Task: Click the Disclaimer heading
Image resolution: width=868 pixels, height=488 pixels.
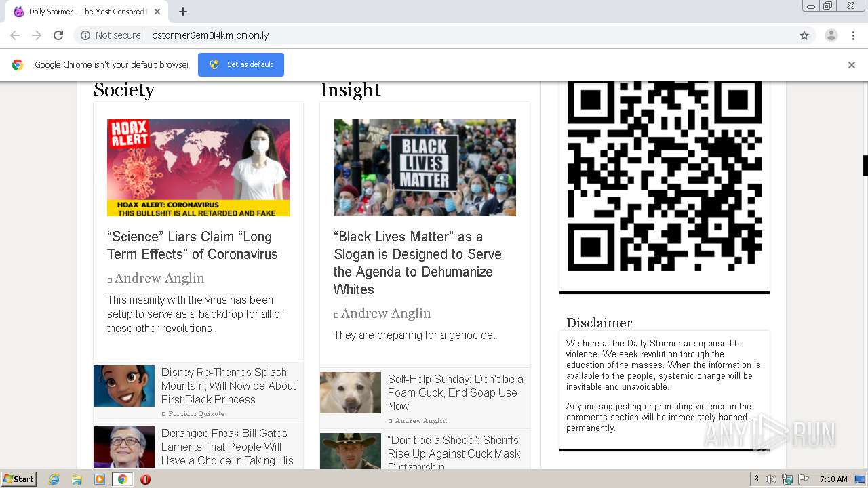Action: 599,323
